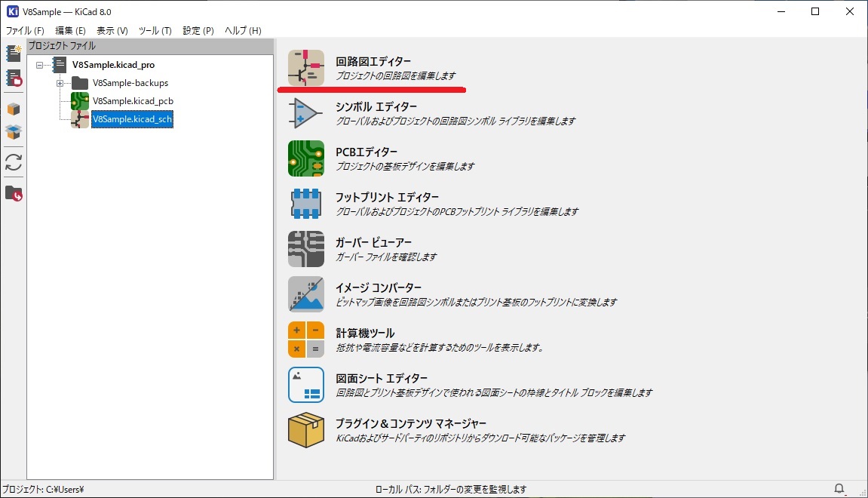Click the New Project icon in left toolbar
This screenshot has width=868, height=498.
(13, 54)
